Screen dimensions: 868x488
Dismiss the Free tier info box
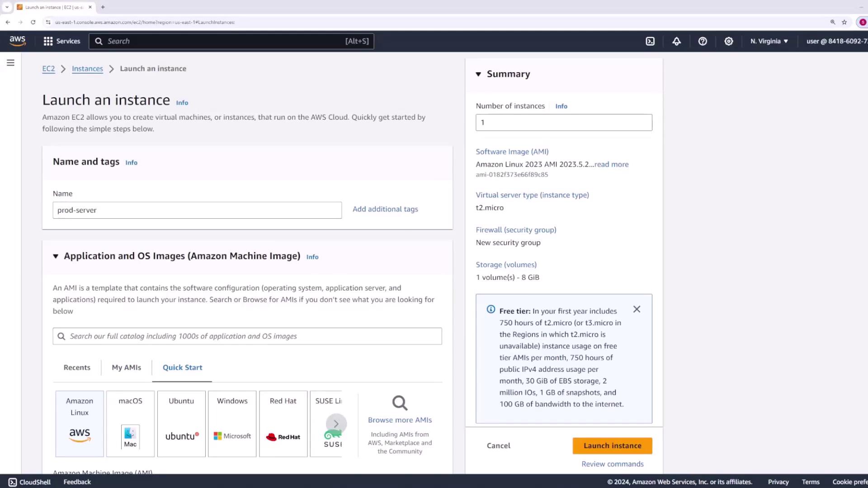(x=637, y=310)
